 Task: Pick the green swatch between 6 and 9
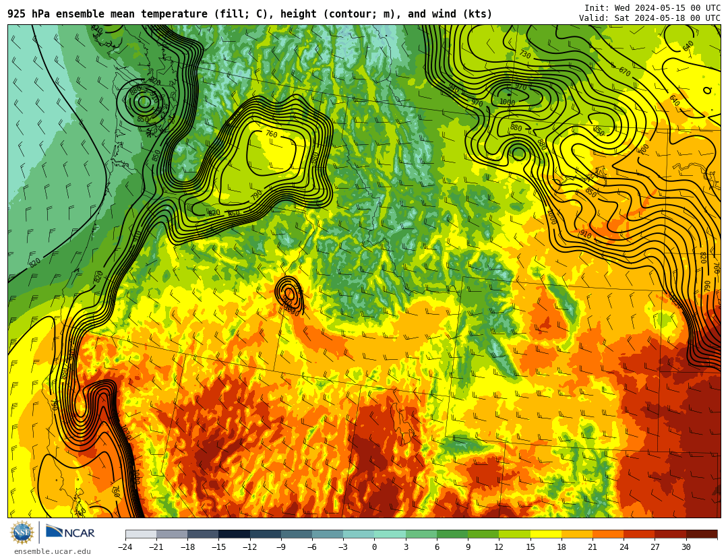tap(452, 534)
